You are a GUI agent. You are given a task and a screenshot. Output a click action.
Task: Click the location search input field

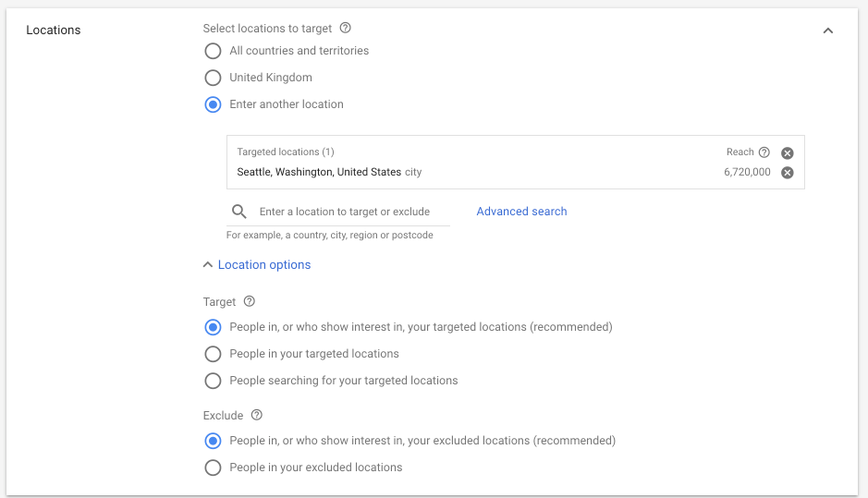[351, 212]
